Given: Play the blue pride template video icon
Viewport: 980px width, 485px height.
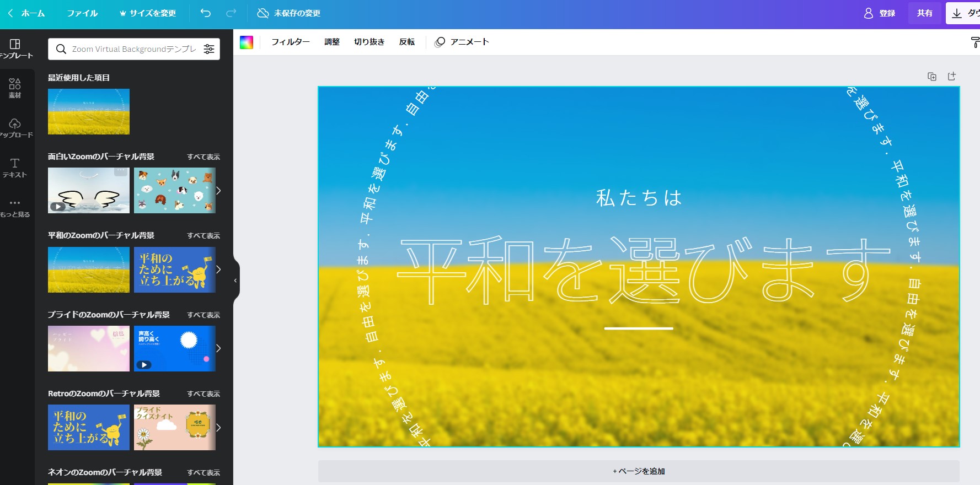Looking at the screenshot, I should click(143, 365).
